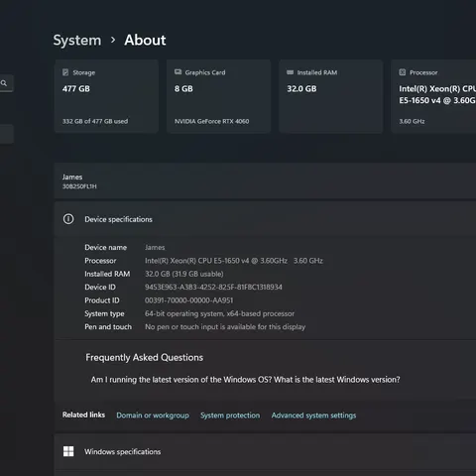
Task: Open the Storage 477 GB card
Action: click(x=106, y=96)
